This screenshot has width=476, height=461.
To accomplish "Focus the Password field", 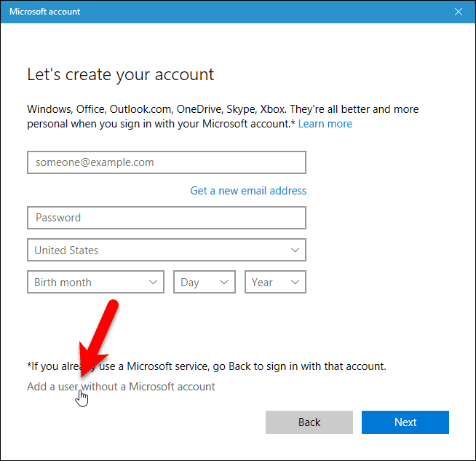I will (x=167, y=218).
